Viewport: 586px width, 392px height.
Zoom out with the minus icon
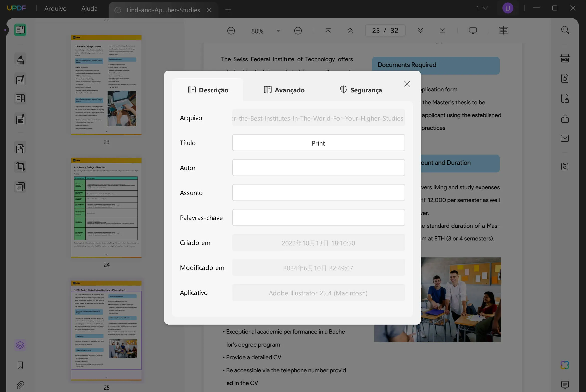[x=231, y=30]
